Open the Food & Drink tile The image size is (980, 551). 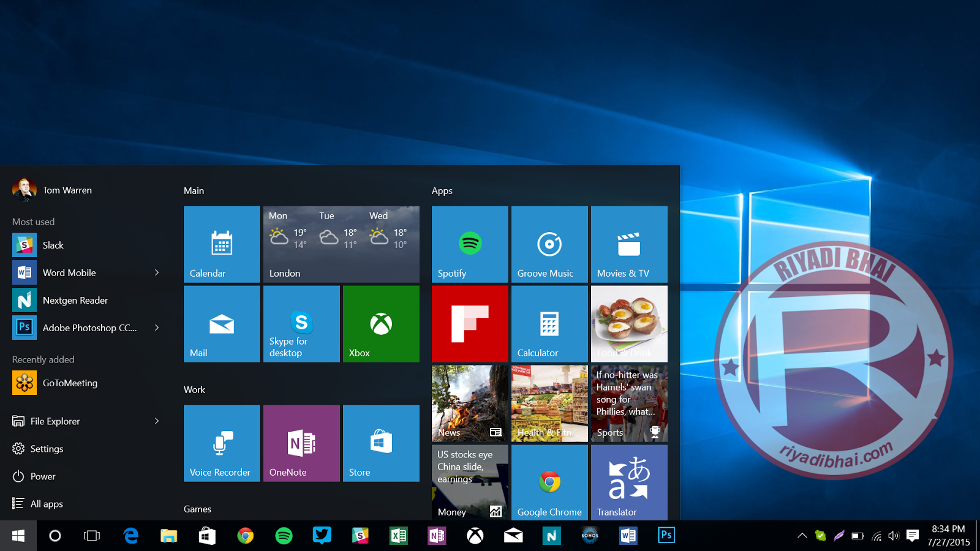point(629,324)
